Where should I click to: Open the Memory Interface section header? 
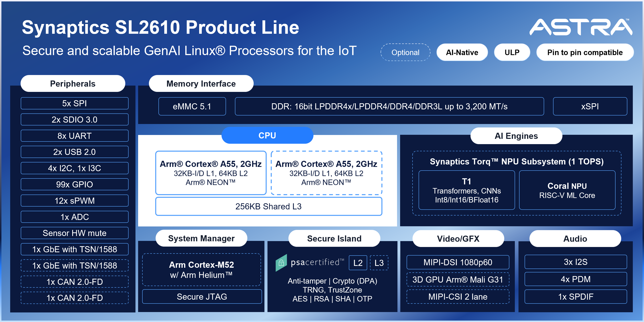[201, 84]
